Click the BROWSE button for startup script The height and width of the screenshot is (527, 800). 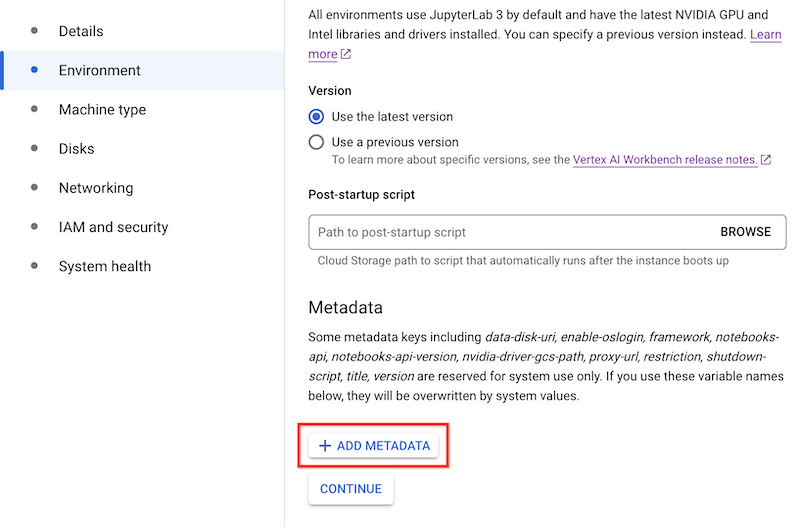tap(745, 232)
